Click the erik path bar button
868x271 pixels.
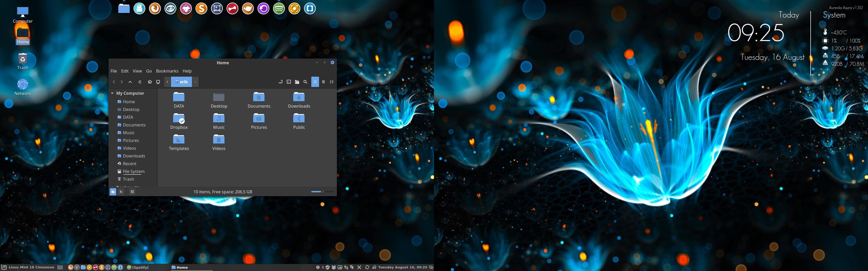(x=181, y=82)
